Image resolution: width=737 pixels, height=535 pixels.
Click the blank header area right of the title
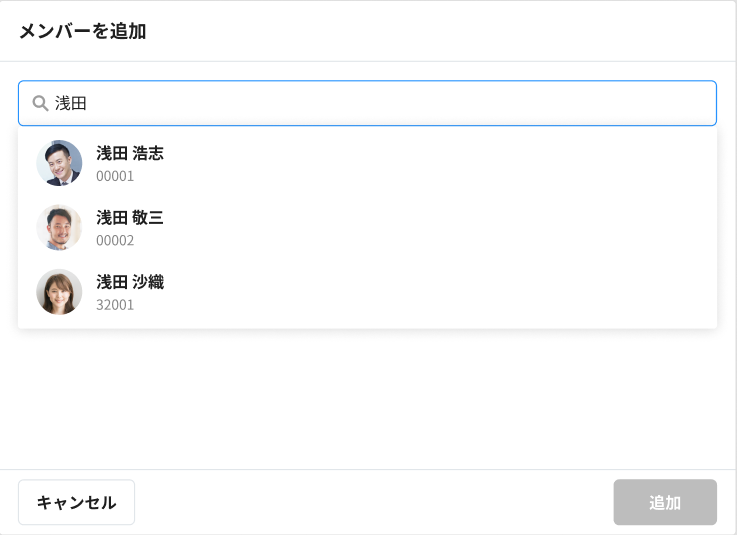pos(450,31)
